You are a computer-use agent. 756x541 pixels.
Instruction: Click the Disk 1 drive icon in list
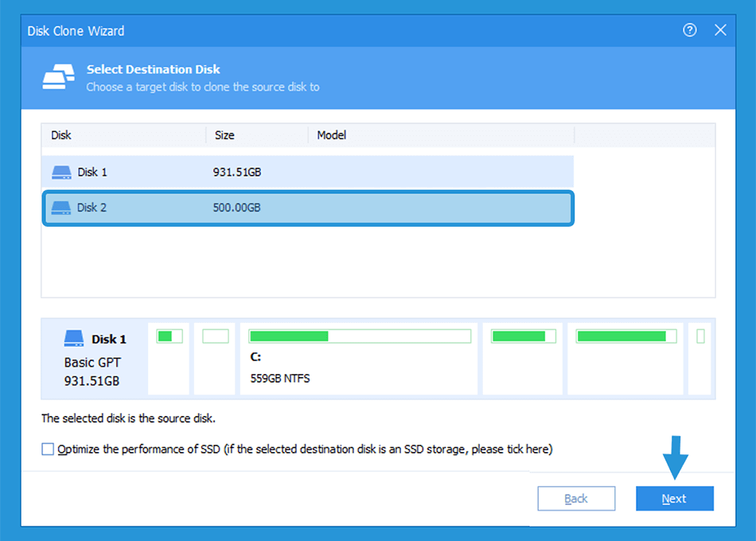[61, 172]
